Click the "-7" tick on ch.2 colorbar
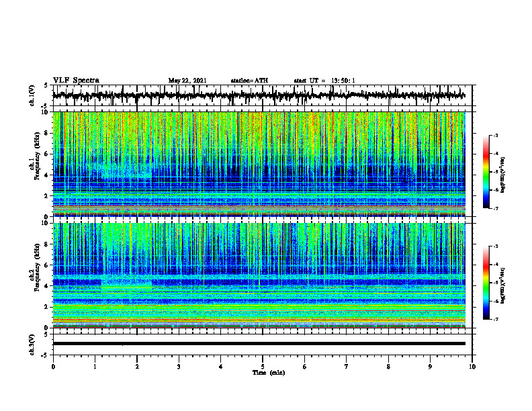Viewport: 532px width, 411px height. [x=496, y=320]
